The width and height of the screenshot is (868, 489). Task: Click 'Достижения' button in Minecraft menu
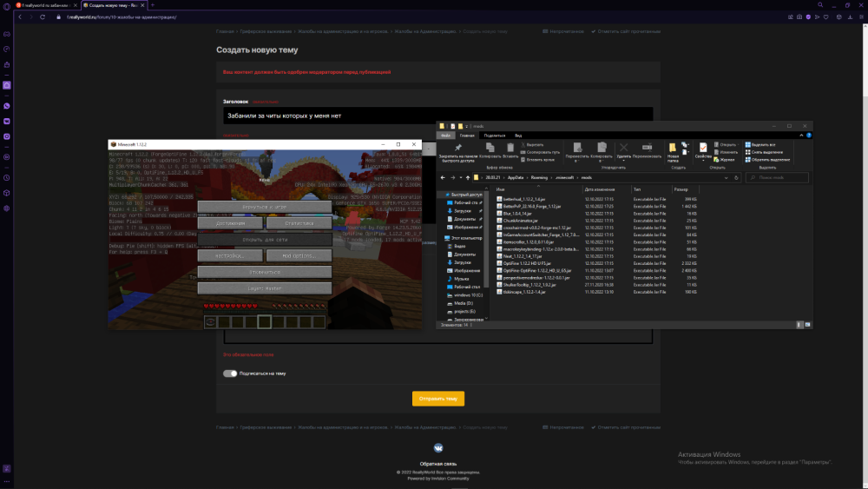[230, 223]
